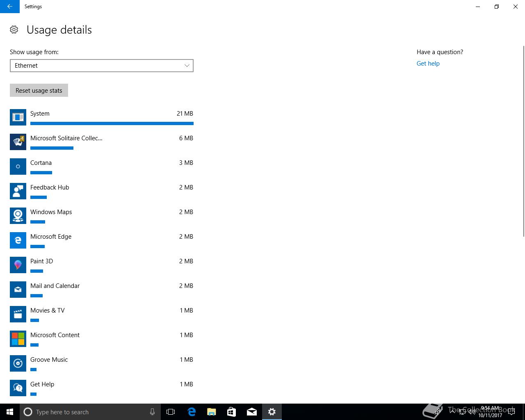Click the Cortana app icon

(x=18, y=167)
